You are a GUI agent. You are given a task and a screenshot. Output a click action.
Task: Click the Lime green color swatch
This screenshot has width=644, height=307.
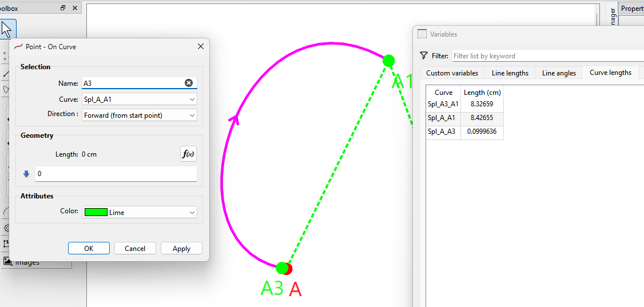(x=96, y=212)
